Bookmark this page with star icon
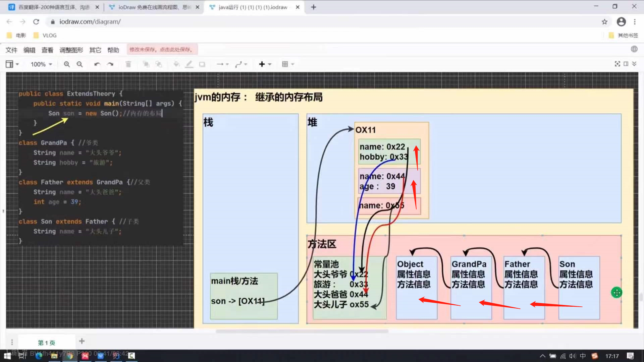This screenshot has width=644, height=362. click(x=604, y=22)
